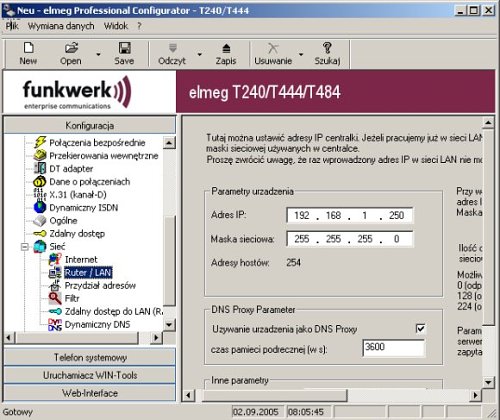Click the Szukaj question mark icon

pos(327,48)
